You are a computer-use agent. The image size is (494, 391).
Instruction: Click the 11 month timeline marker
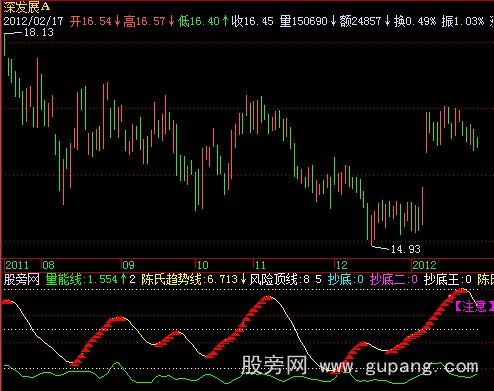[x=260, y=265]
